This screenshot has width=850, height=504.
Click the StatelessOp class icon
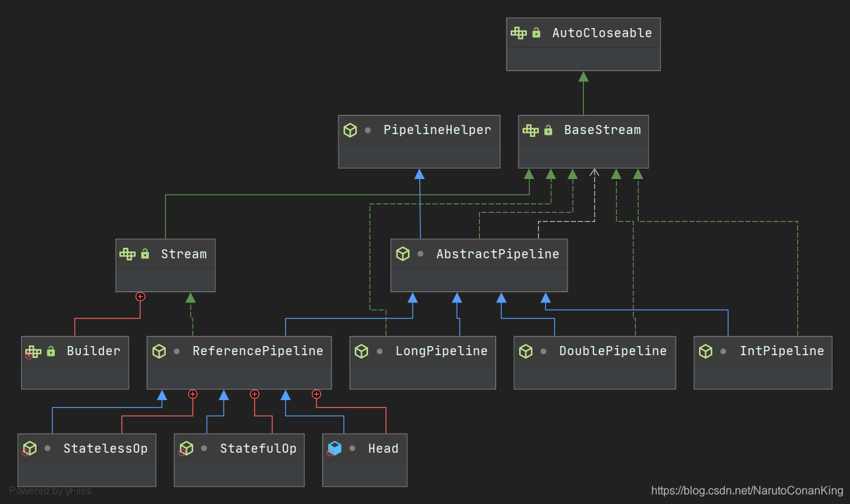(x=29, y=449)
